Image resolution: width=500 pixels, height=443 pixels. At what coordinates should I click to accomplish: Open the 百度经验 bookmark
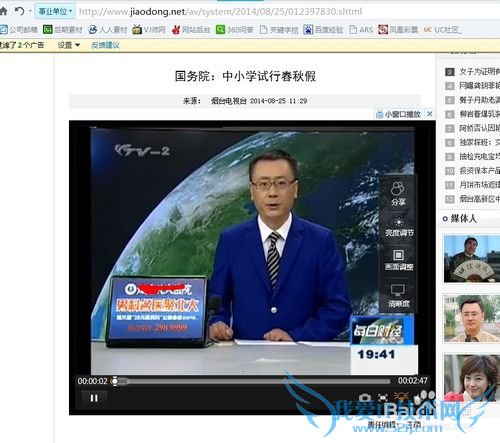(x=323, y=30)
